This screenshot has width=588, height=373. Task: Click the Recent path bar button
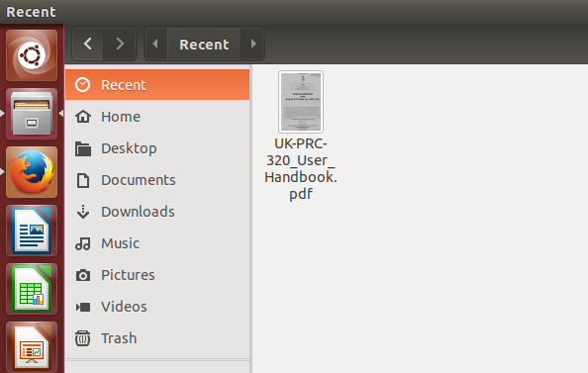coord(204,45)
